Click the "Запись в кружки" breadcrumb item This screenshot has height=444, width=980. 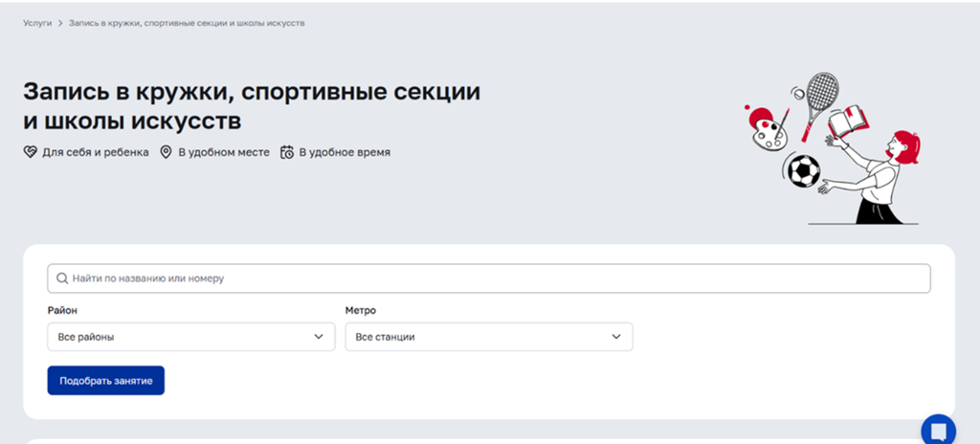[x=187, y=22]
